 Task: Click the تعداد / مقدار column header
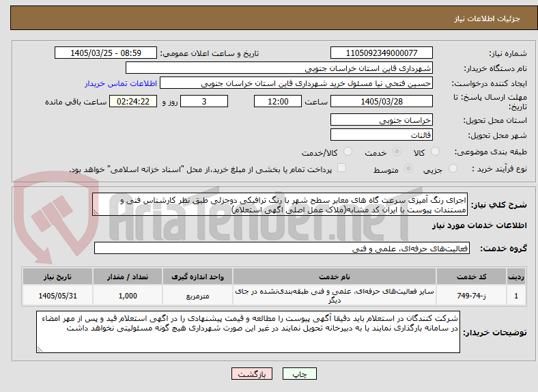pyautogui.click(x=127, y=277)
